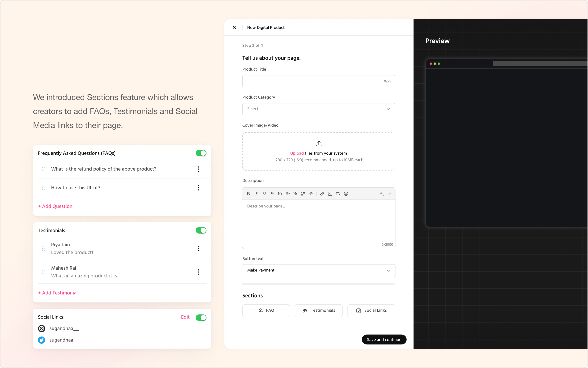
Task: Click into the Description text area
Action: [319, 224]
